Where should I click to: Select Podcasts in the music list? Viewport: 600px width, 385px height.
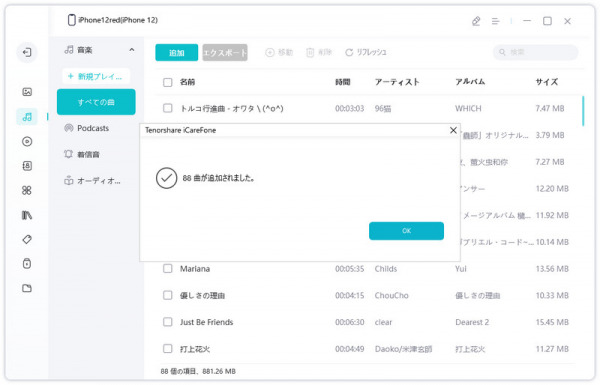[93, 128]
